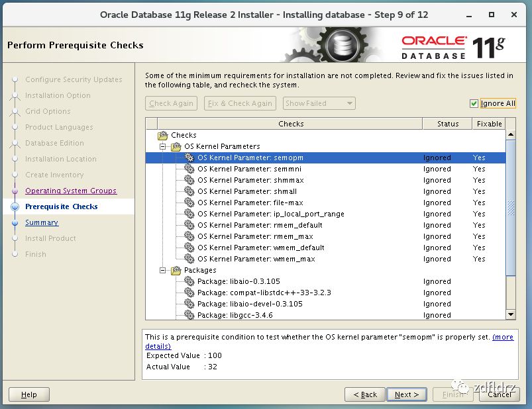Click the gear icon beside rmem_default

(x=189, y=225)
